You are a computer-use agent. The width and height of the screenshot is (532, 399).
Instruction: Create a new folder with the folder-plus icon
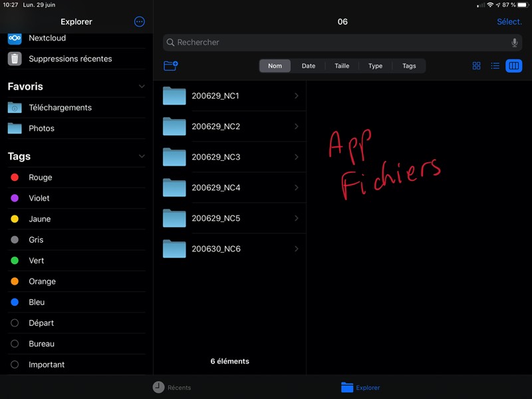point(170,66)
